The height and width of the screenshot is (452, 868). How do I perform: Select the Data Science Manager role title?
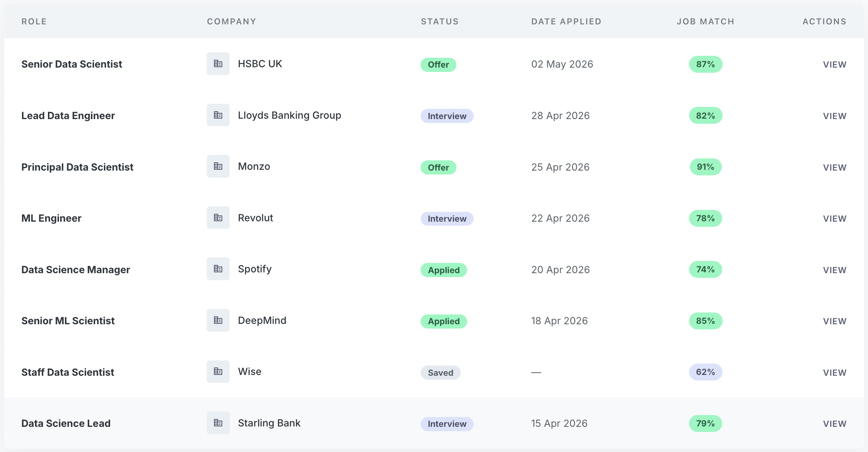[x=75, y=270]
